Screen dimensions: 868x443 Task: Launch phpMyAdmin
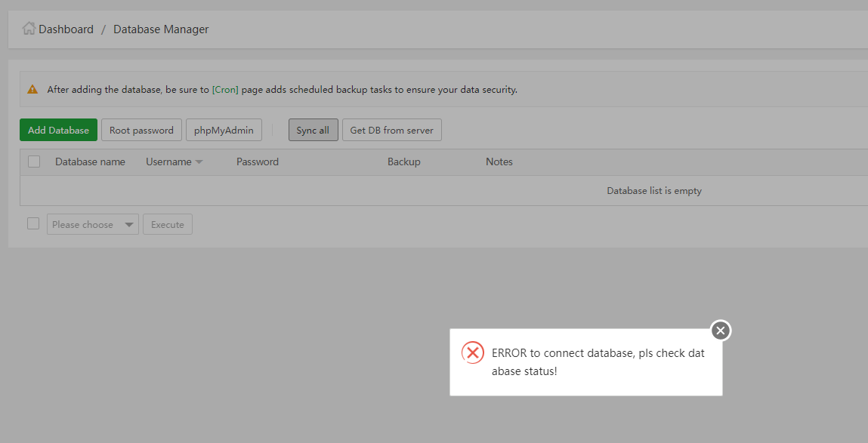point(224,130)
